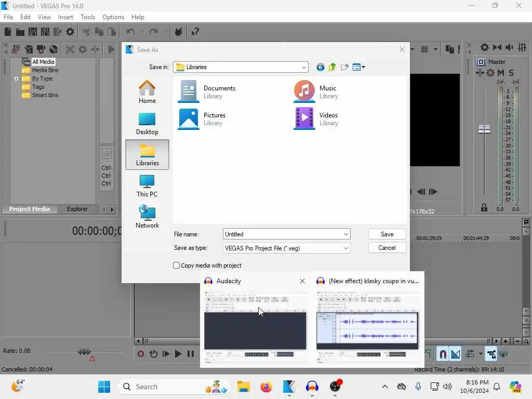Open Options menu
Viewport: 532px width, 399px height.
coord(113,17)
